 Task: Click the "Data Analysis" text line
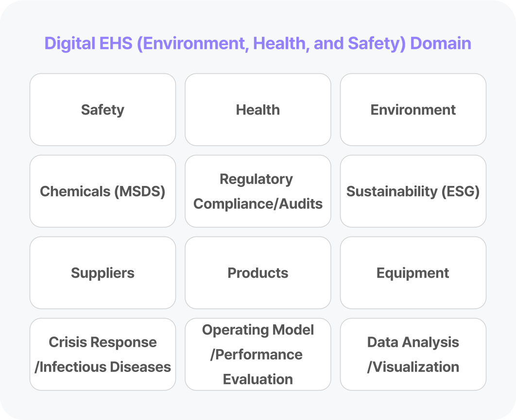(413, 342)
